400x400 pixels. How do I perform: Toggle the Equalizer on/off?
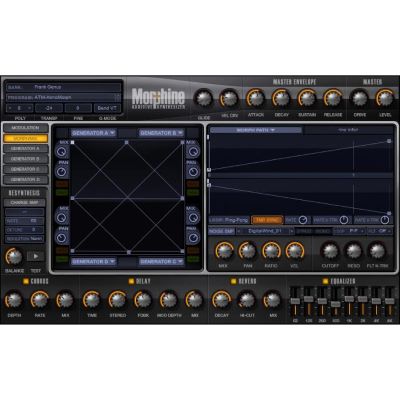[325, 281]
